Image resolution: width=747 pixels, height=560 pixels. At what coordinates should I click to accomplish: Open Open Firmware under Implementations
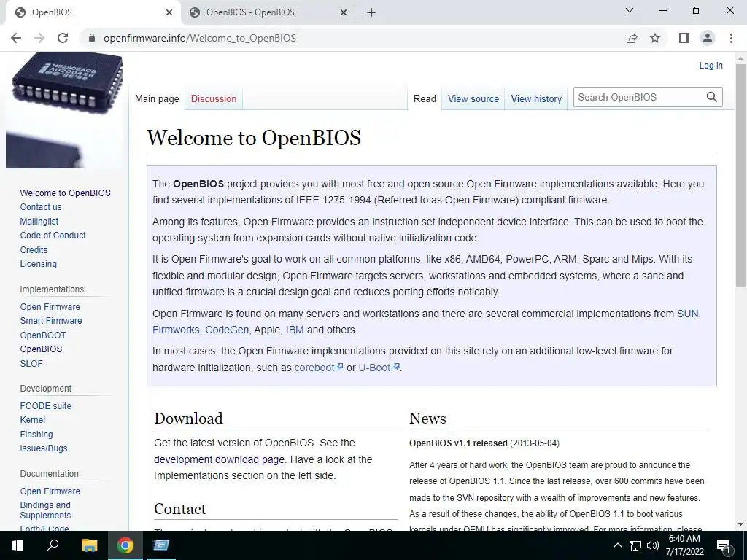[50, 307]
